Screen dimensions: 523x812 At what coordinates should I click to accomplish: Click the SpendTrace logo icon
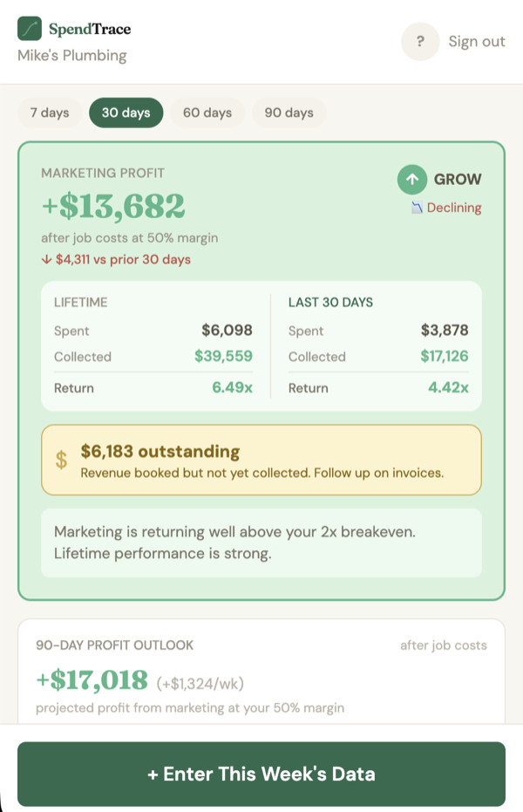29,28
